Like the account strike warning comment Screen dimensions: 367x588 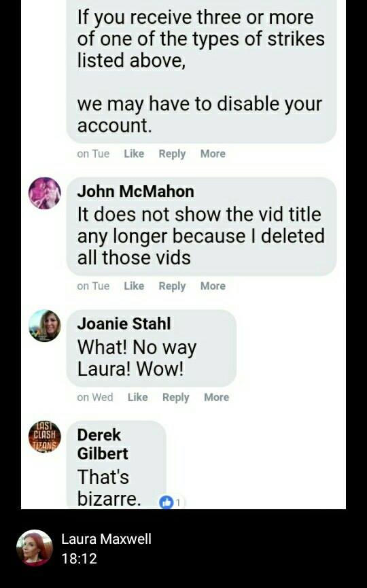coord(134,154)
